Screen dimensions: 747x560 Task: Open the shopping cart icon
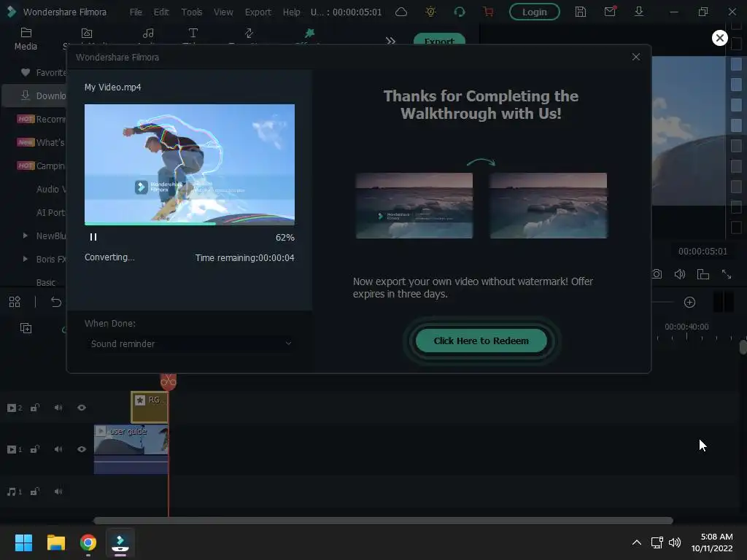(488, 12)
